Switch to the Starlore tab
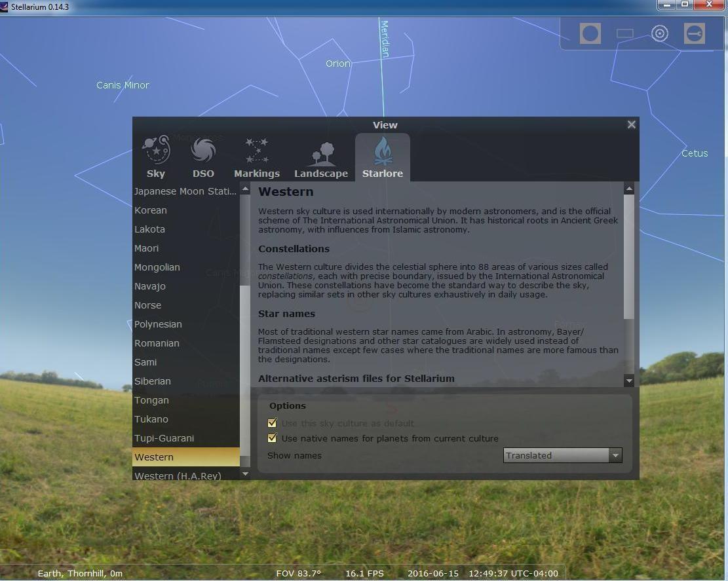Screen dimensions: 728x581 coord(383,157)
